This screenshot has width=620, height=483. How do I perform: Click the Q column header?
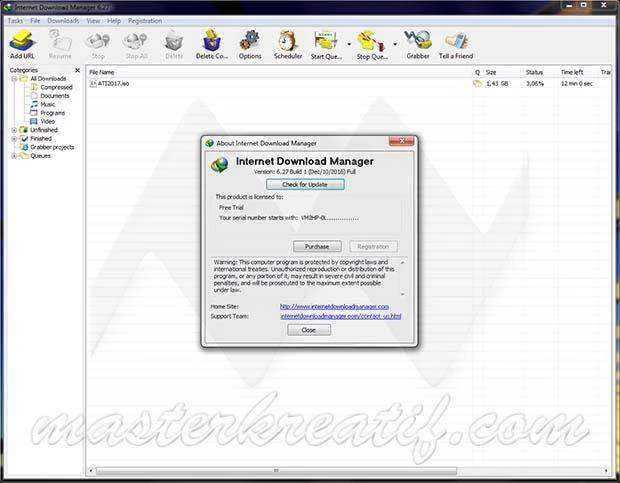pyautogui.click(x=477, y=72)
